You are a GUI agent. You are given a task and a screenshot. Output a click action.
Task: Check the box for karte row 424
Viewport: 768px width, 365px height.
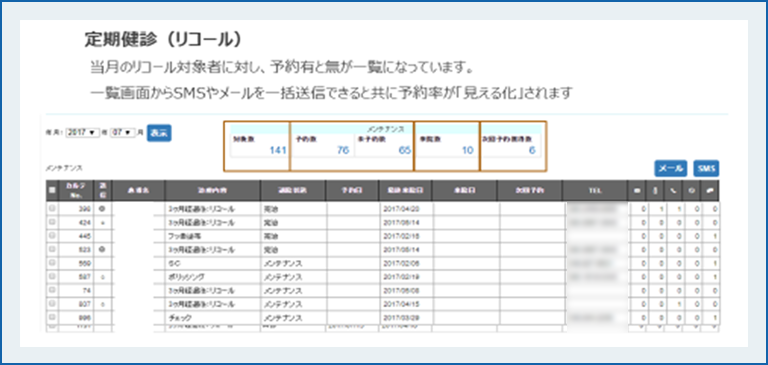coord(52,222)
